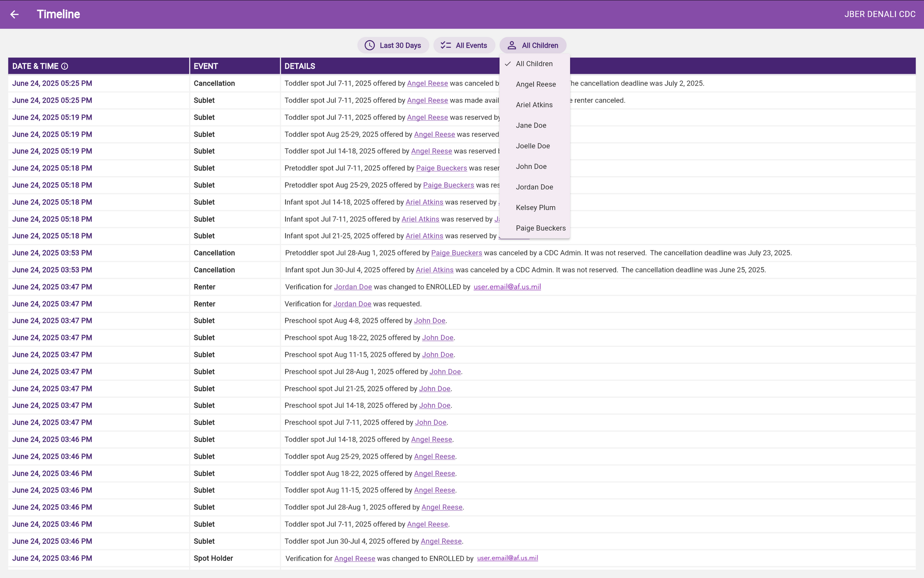Screen dimensions: 924x578
Task: Click the Renter cell in verification requested row
Action: click(x=235, y=304)
